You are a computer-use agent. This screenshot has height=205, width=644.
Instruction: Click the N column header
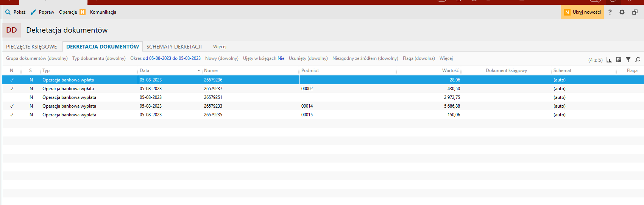(x=11, y=70)
